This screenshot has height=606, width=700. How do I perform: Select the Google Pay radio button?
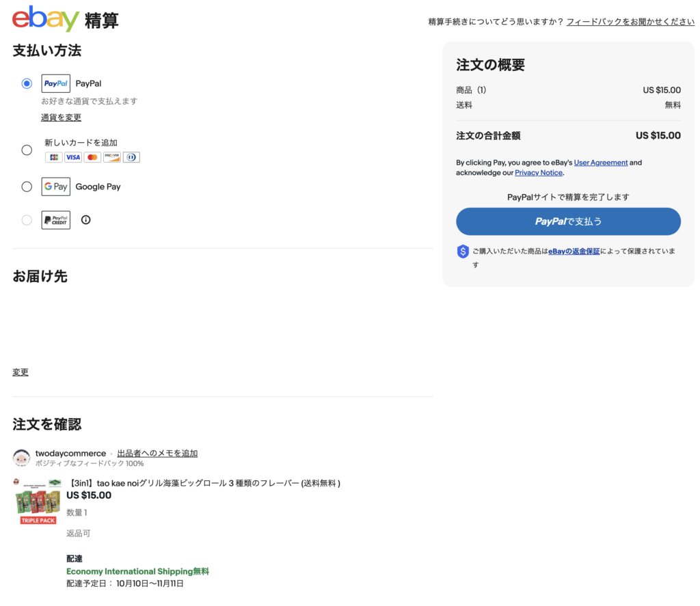tap(27, 187)
